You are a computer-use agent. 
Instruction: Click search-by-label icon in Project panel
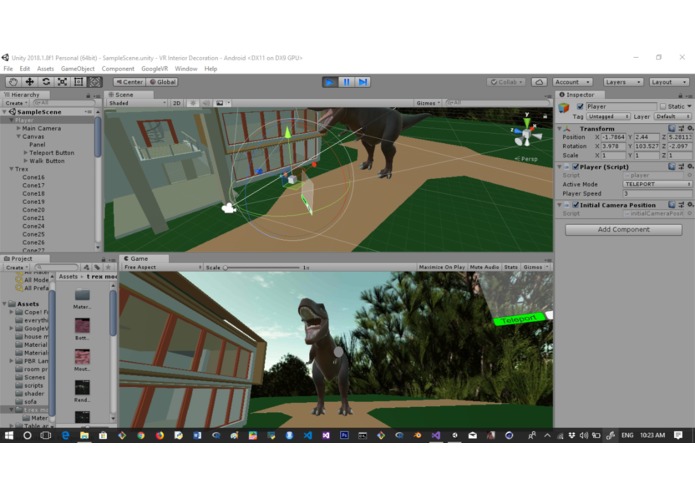(97, 267)
